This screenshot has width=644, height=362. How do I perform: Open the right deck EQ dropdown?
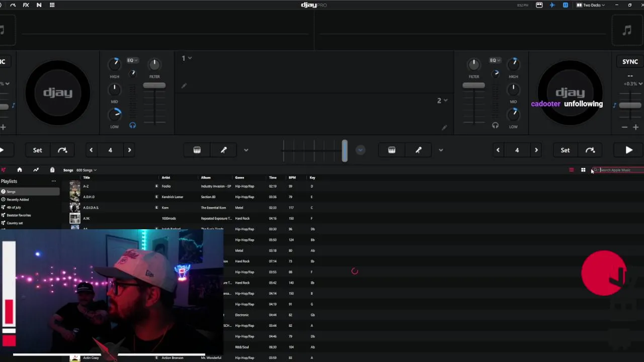tap(495, 60)
